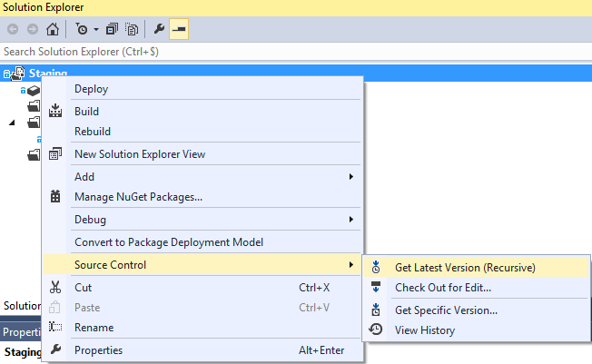592x364 pixels.
Task: Click the Forward navigation arrow icon
Action: click(32, 30)
